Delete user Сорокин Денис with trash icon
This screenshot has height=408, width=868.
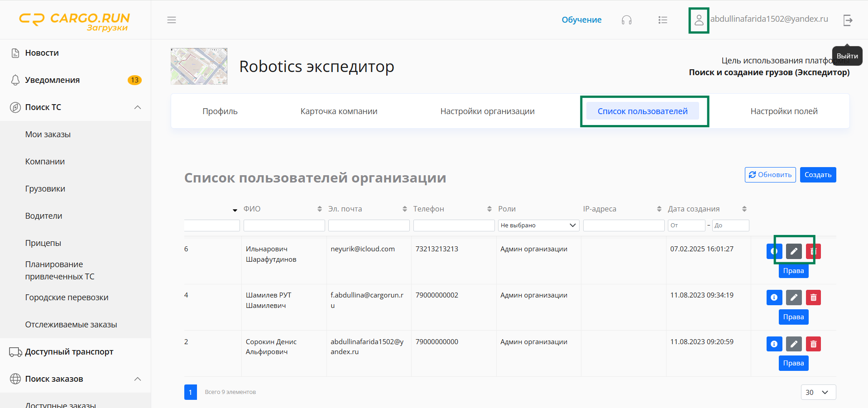tap(813, 344)
